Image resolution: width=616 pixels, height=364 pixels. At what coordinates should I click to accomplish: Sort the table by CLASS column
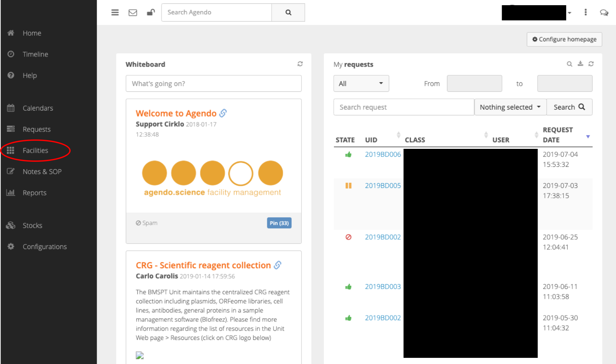click(x=486, y=135)
